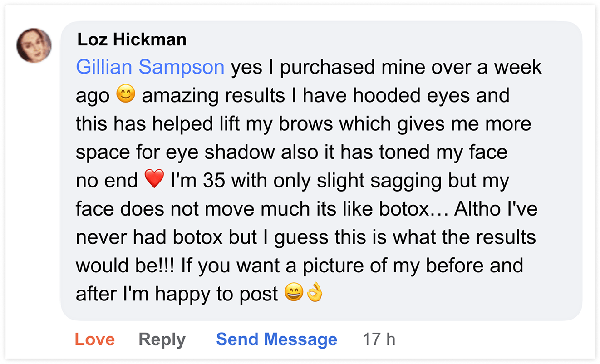
Task: Click the grinning face emoji near "post"
Action: (x=294, y=294)
